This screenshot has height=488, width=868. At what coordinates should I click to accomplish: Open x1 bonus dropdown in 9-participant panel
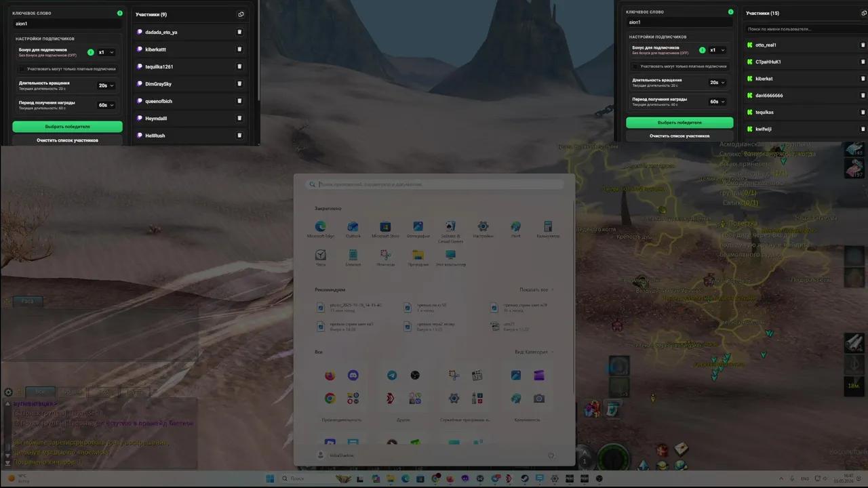pyautogui.click(x=106, y=52)
